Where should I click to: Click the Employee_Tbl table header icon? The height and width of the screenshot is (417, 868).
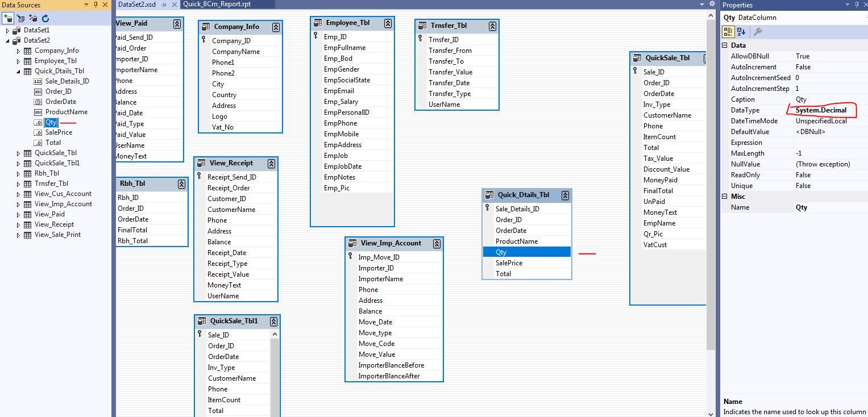(x=318, y=23)
